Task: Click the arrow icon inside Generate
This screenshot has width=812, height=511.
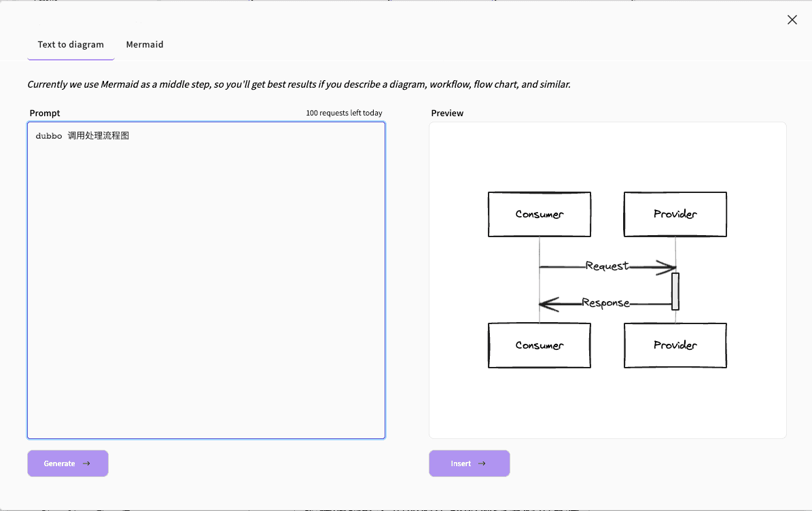Action: point(86,463)
